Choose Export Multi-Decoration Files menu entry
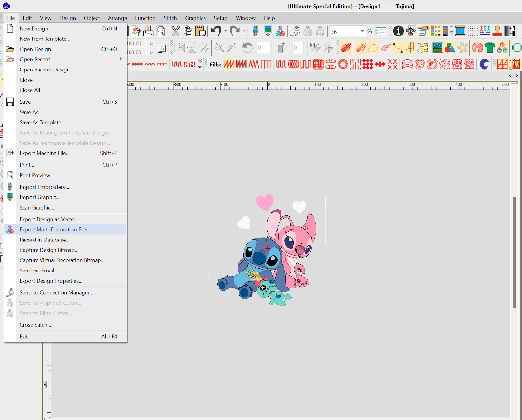The height and width of the screenshot is (420, 522). click(x=65, y=229)
